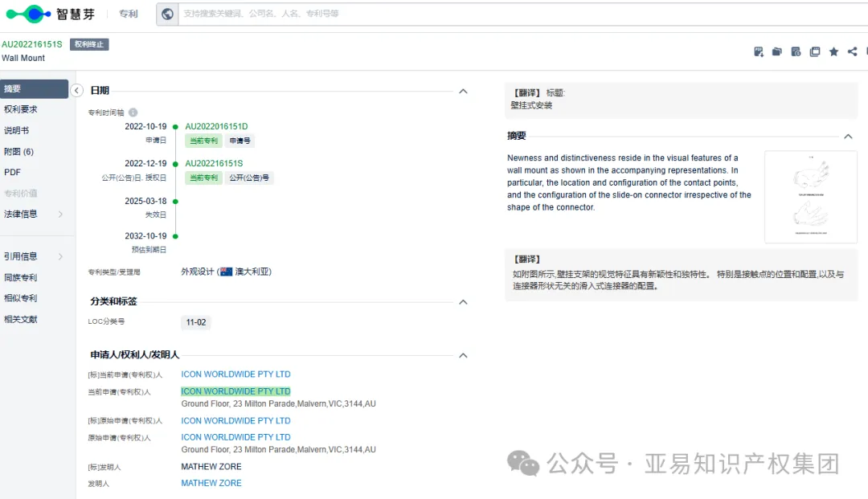Open inventor link MATHEW ZORE
The width and height of the screenshot is (868, 499).
(211, 482)
